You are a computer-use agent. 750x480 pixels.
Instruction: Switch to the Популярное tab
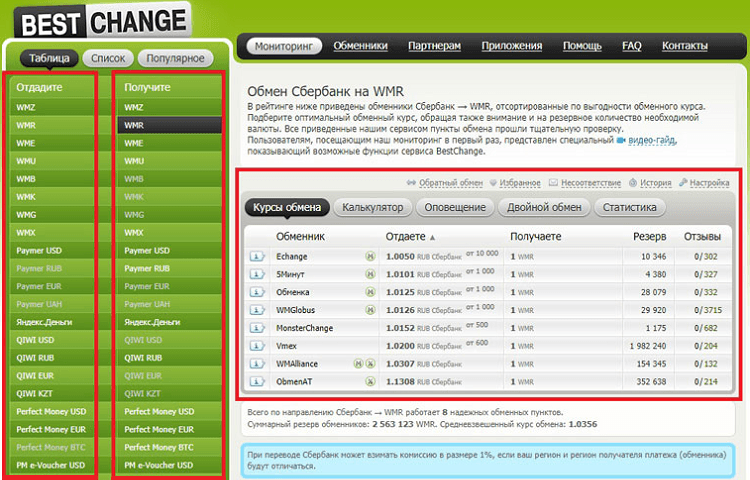pos(175,58)
